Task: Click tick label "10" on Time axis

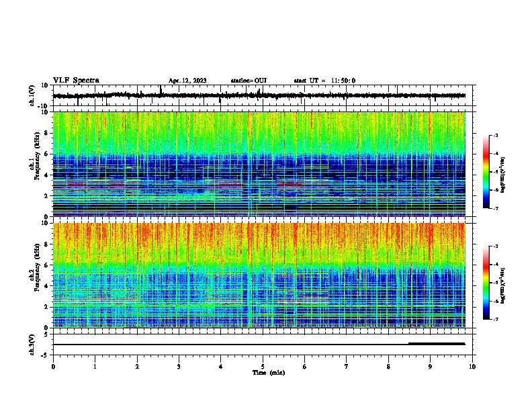Action: pyautogui.click(x=472, y=367)
